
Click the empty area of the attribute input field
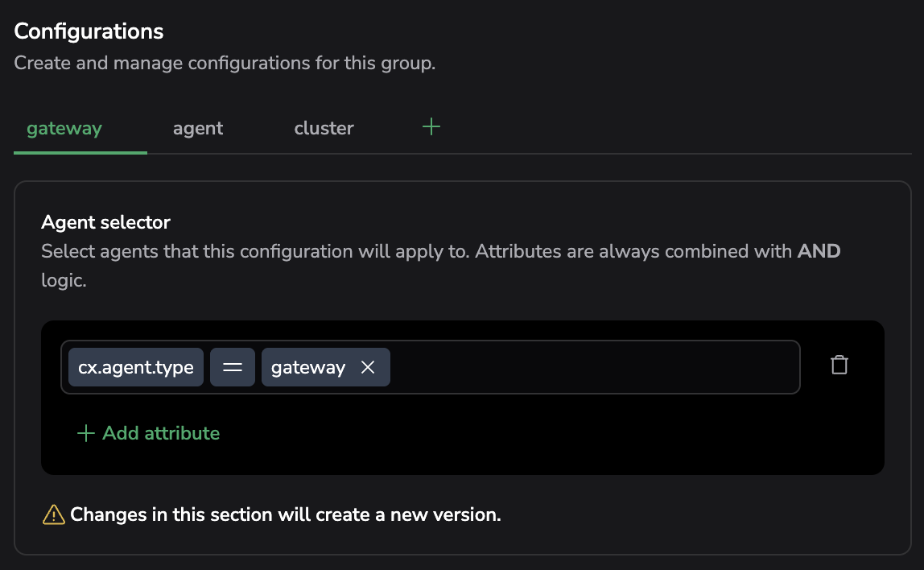pyautogui.click(x=596, y=368)
